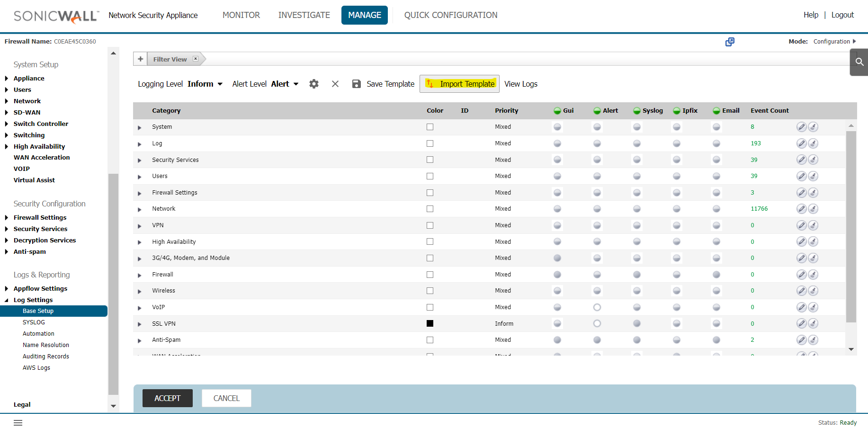Image resolution: width=868 pixels, height=428 pixels.
Task: Select Automation under Log Settings
Action: 38,334
